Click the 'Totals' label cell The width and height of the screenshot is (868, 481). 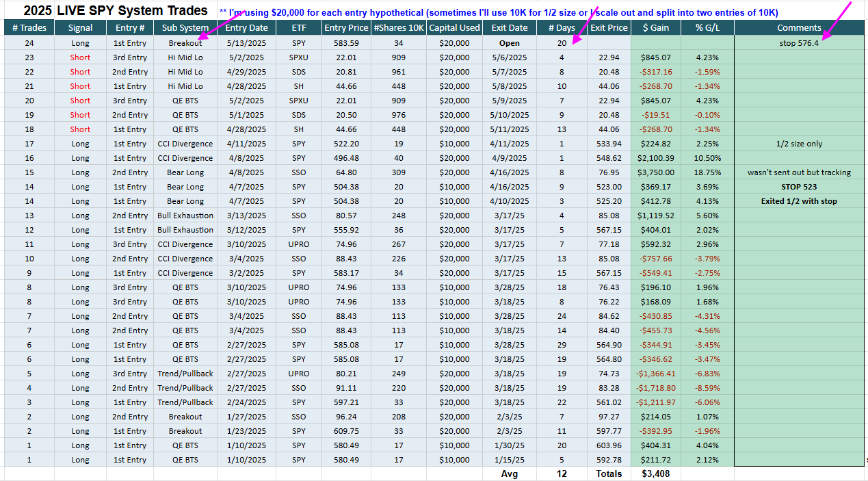pos(609,473)
